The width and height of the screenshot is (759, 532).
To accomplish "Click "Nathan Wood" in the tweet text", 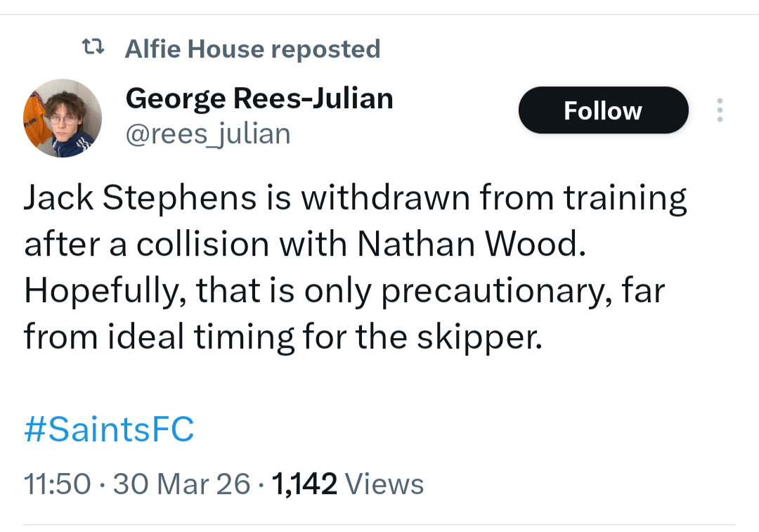I will [469, 244].
